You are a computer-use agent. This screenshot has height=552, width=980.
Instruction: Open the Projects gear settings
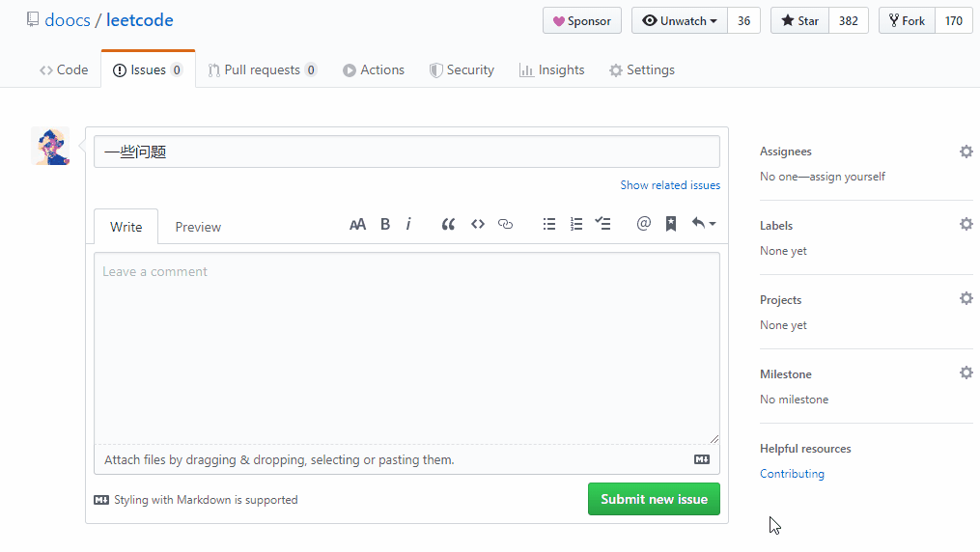[966, 298]
